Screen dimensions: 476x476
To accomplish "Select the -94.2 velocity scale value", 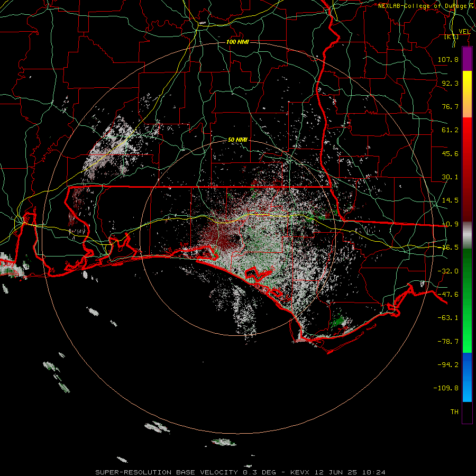I will pyautogui.click(x=448, y=364).
